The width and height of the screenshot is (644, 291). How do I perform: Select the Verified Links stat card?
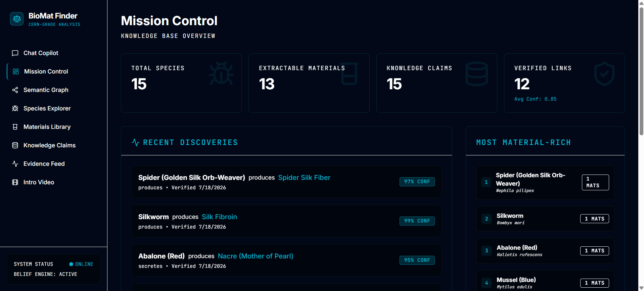click(x=564, y=83)
